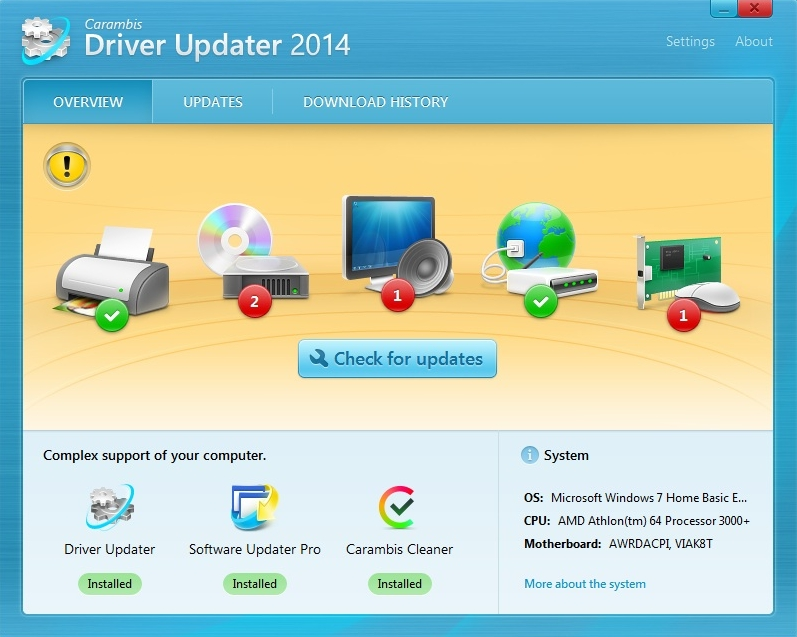Open the Updates tab
Image resolution: width=797 pixels, height=637 pixels.
click(212, 102)
